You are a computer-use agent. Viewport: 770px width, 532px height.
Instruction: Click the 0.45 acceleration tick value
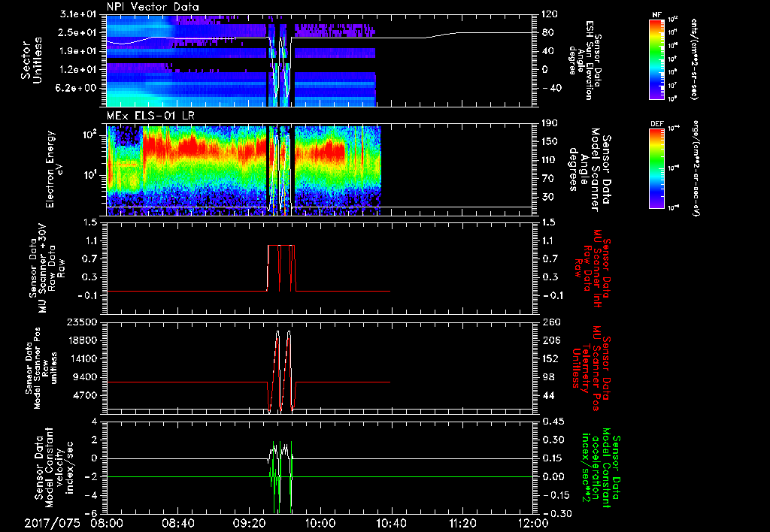point(553,422)
